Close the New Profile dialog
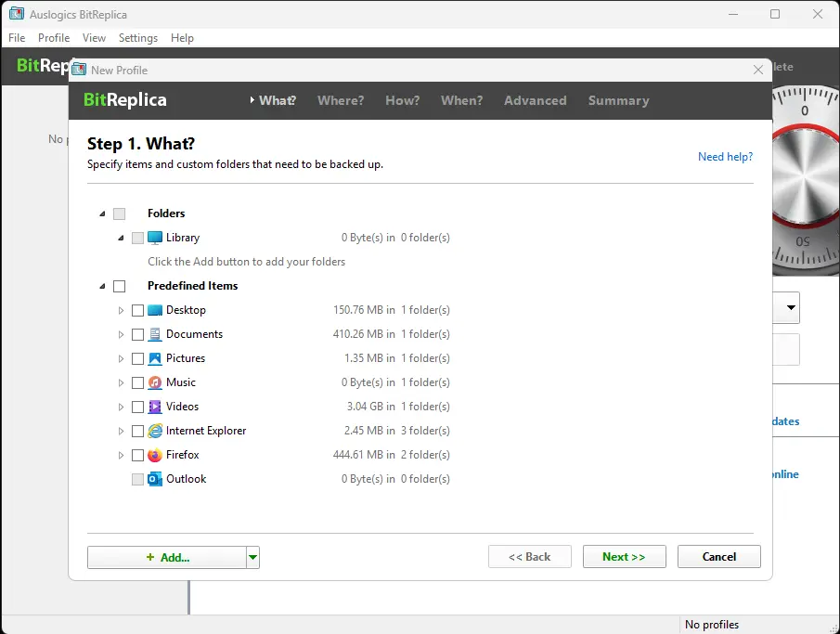 click(x=758, y=70)
